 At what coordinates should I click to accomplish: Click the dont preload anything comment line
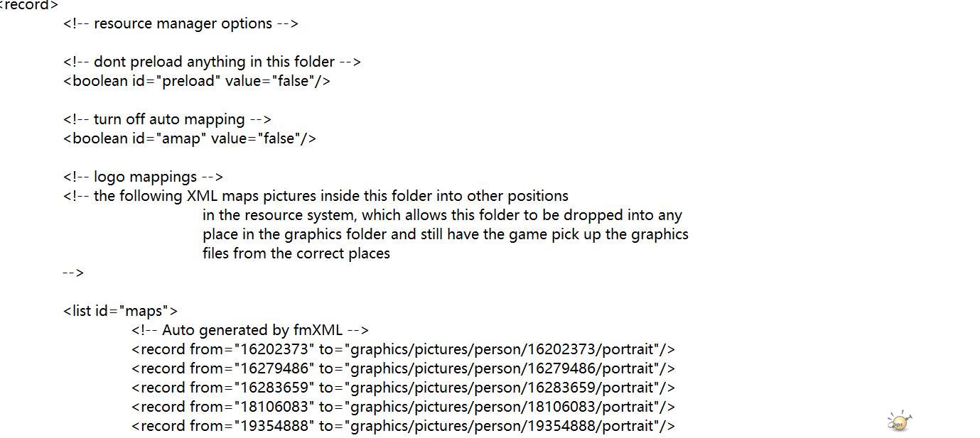click(212, 62)
